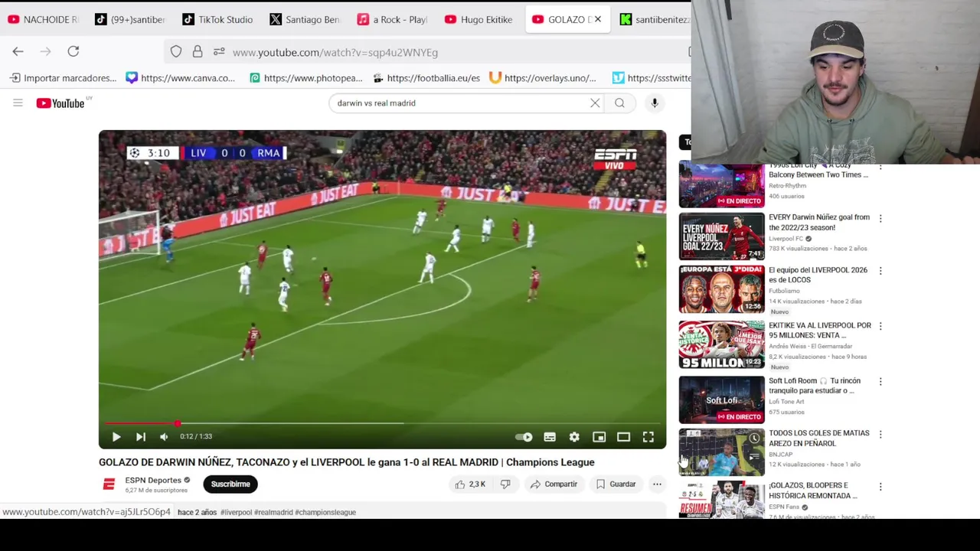Open tracking protection shield icon
The width and height of the screenshot is (980, 551).
pyautogui.click(x=176, y=51)
